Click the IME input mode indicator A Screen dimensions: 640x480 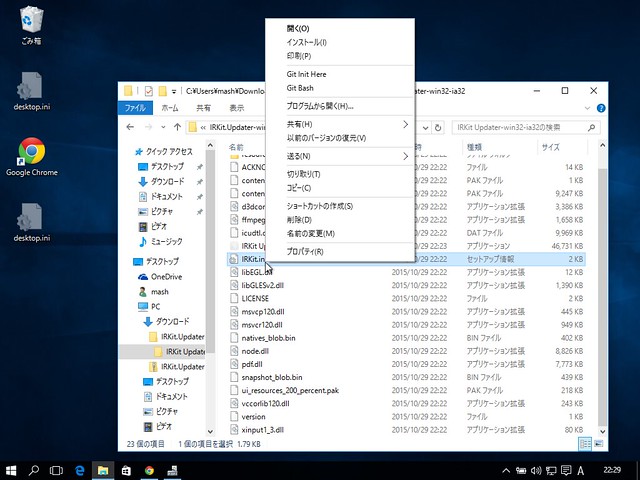581,471
